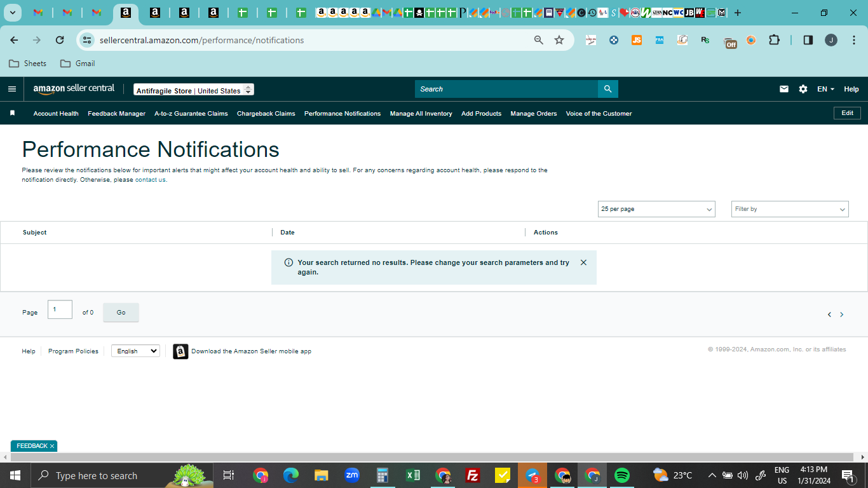The width and height of the screenshot is (868, 488).
Task: Reload the current page
Action: point(60,40)
